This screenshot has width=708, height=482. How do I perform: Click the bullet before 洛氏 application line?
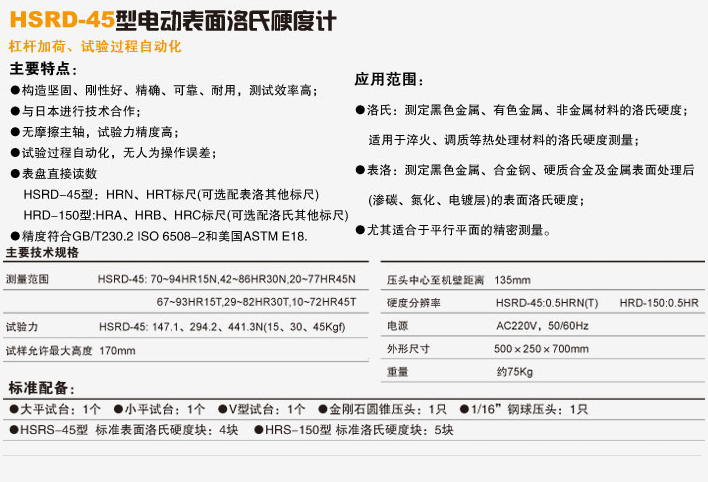361,110
